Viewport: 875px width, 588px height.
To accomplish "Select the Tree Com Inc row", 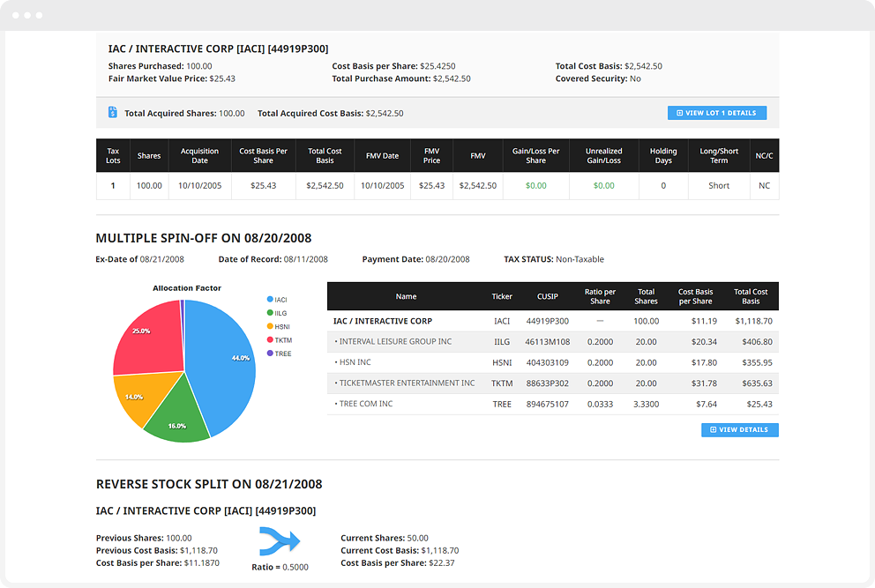I will coord(552,404).
